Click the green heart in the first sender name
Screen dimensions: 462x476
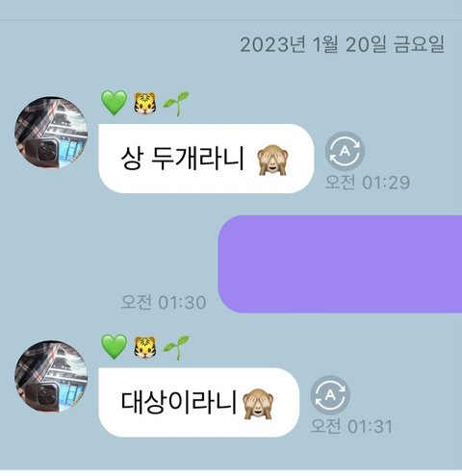[114, 103]
